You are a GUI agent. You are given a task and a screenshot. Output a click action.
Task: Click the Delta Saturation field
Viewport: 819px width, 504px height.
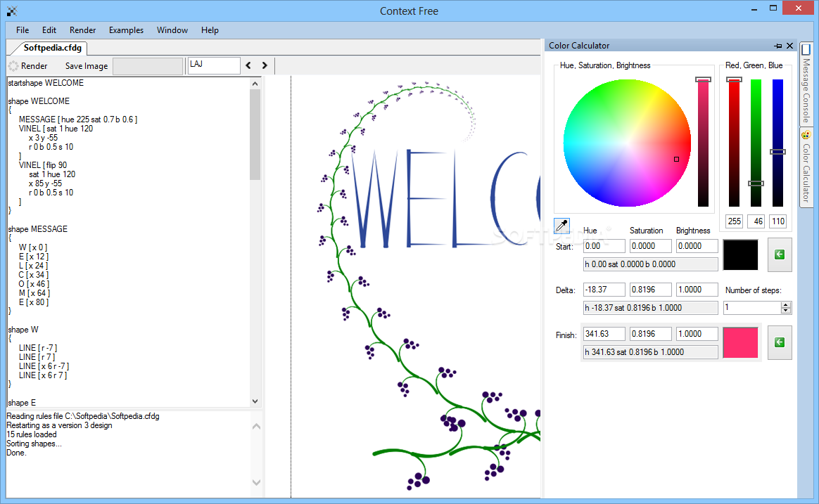(x=650, y=290)
